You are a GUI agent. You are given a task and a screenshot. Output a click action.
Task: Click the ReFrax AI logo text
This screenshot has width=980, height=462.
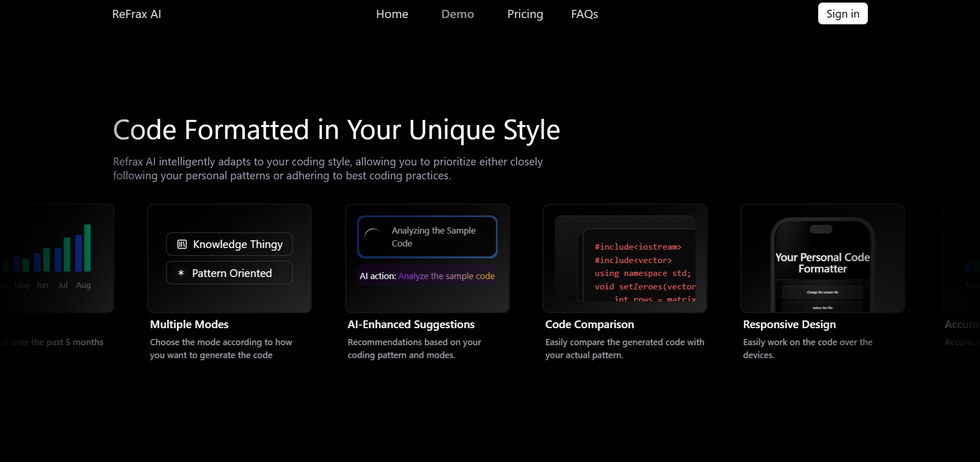[x=136, y=14]
